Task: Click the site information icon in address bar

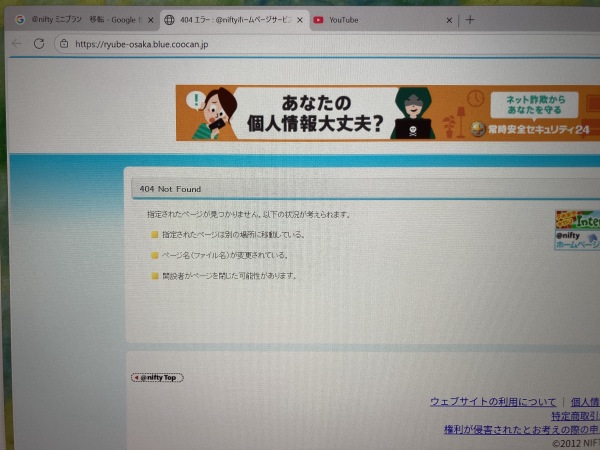Action: 63,44
